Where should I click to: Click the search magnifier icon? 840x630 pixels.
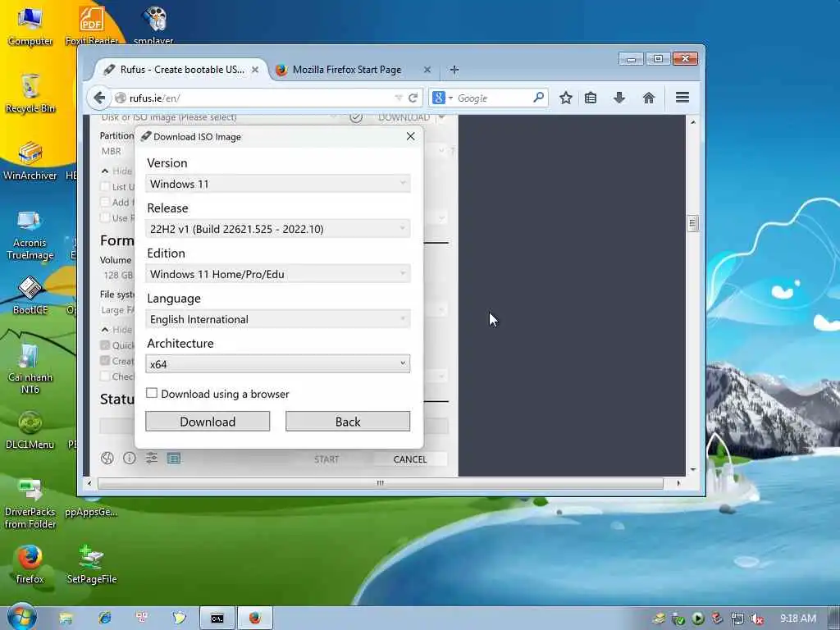539,98
